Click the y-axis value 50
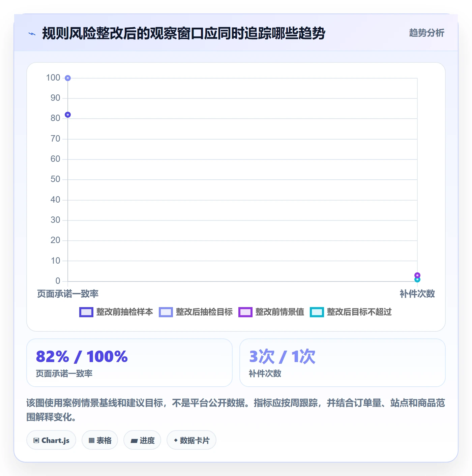The image size is (472, 476). pyautogui.click(x=55, y=179)
